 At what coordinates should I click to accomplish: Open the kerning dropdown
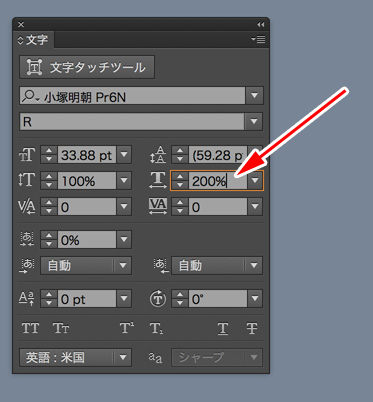tap(124, 206)
